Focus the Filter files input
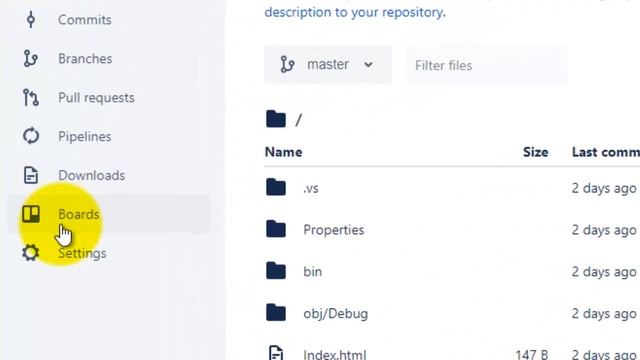 pos(486,65)
